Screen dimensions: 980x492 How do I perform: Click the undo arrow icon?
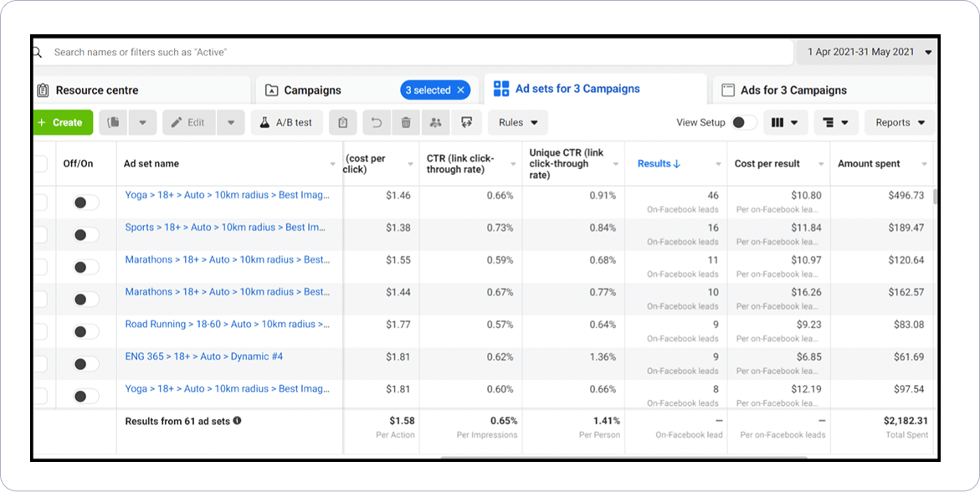377,122
